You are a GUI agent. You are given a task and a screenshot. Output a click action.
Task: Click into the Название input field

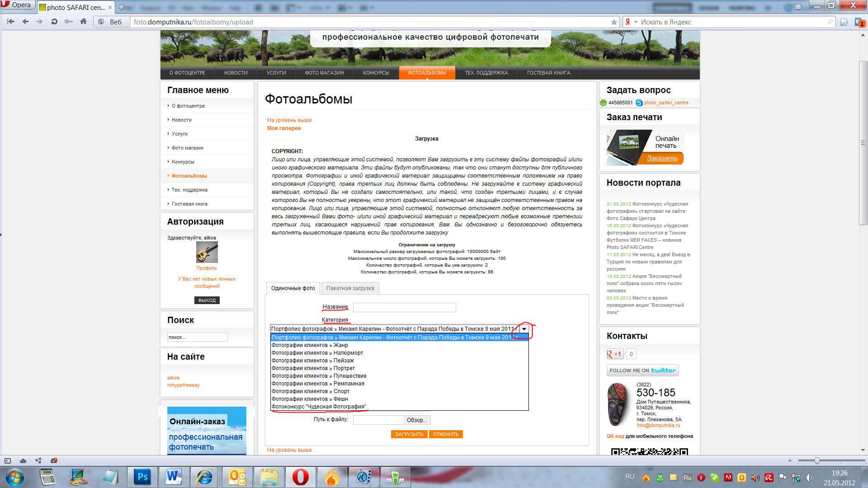click(x=404, y=308)
